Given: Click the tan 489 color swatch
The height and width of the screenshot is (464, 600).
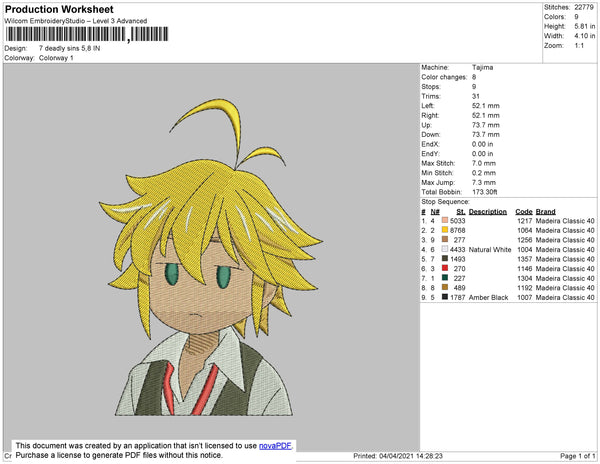Looking at the screenshot, I should coord(445,287).
